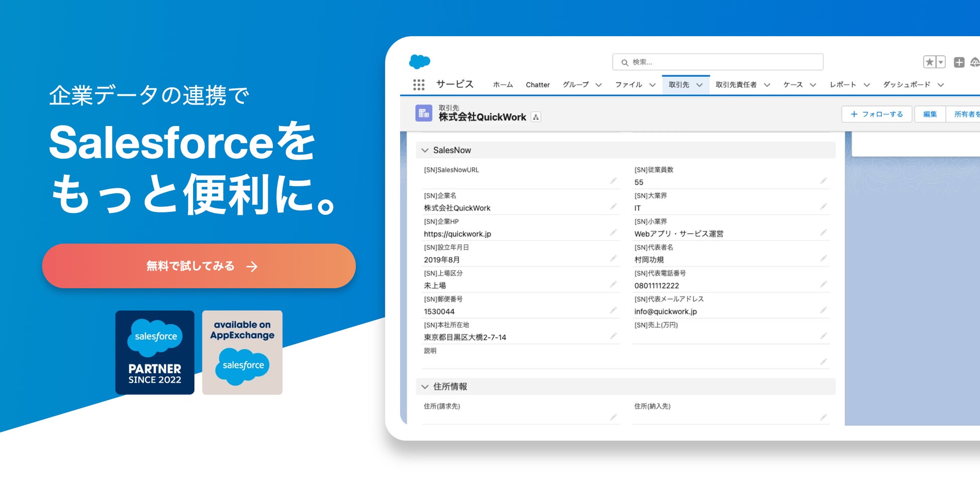Open the ファイル tab dropdown chevron
The height and width of the screenshot is (488, 980).
click(652, 85)
